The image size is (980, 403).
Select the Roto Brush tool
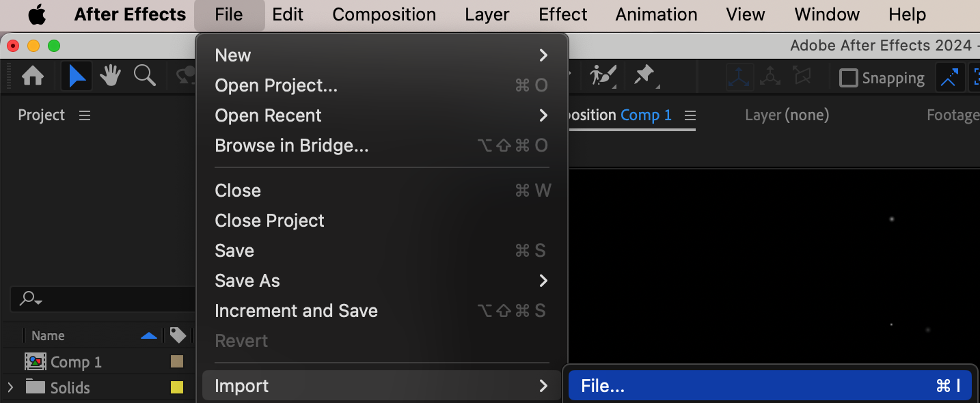click(603, 76)
